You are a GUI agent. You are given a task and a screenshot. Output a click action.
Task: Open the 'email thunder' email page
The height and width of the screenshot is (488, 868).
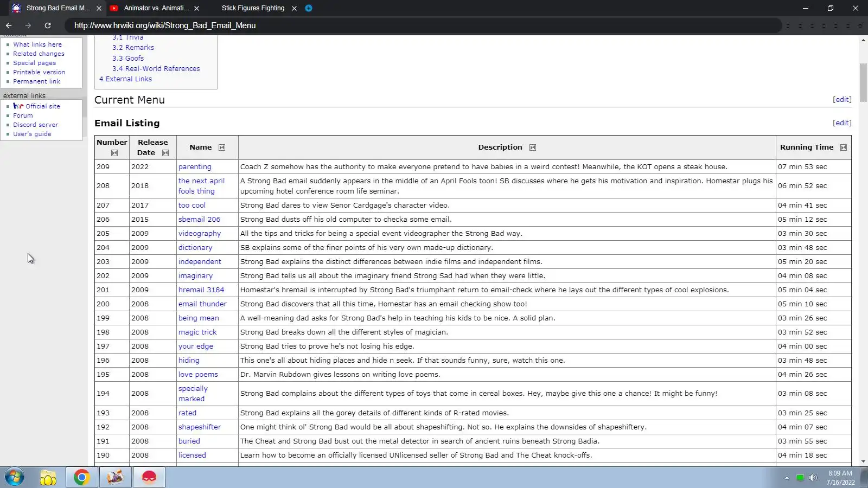click(x=202, y=304)
